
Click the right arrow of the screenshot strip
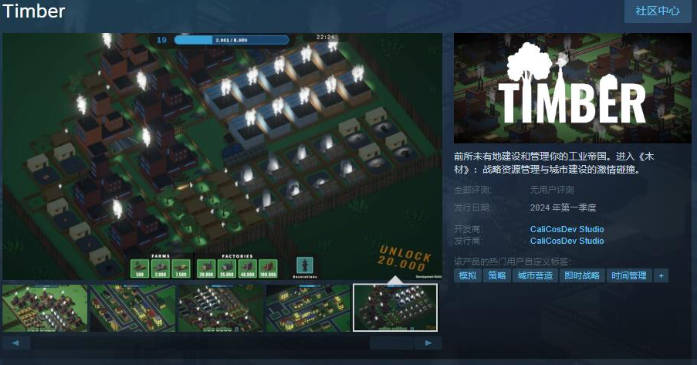point(428,343)
